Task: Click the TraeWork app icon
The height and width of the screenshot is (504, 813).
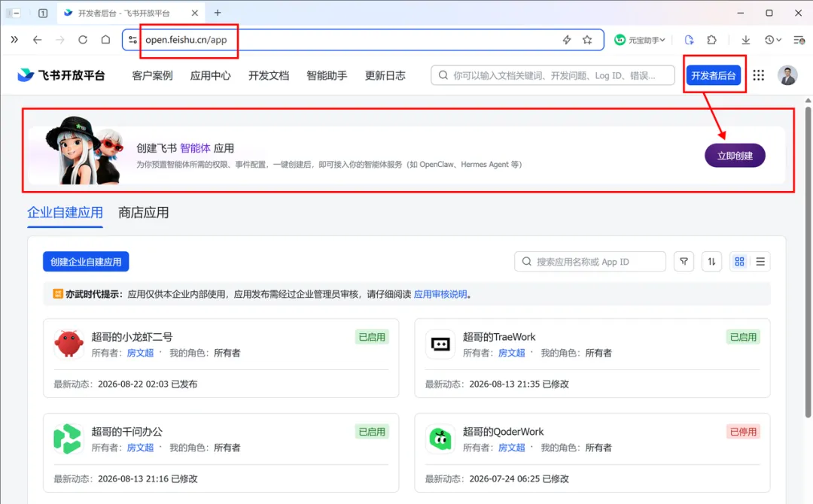Action: (x=440, y=344)
